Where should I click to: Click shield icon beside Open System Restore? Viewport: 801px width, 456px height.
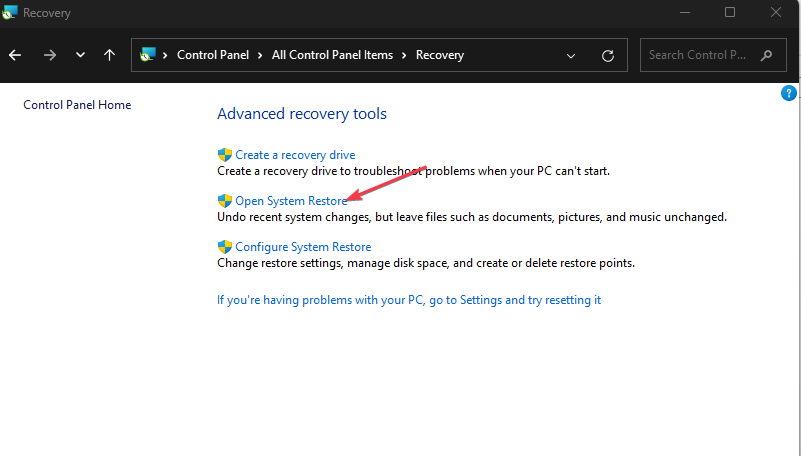click(225, 201)
